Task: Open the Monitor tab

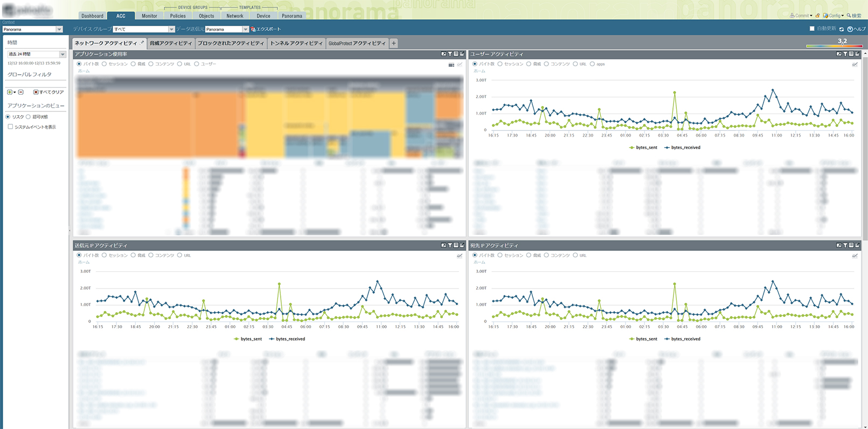Action: (x=149, y=16)
